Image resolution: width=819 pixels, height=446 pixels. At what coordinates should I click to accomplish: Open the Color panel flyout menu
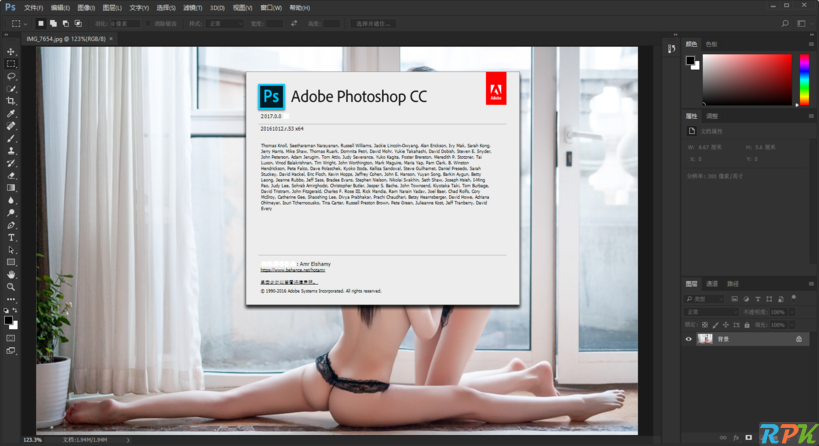coord(811,44)
